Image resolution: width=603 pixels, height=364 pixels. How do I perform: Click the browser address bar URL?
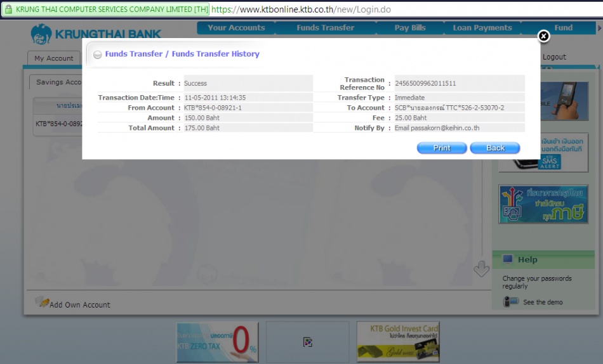[301, 10]
